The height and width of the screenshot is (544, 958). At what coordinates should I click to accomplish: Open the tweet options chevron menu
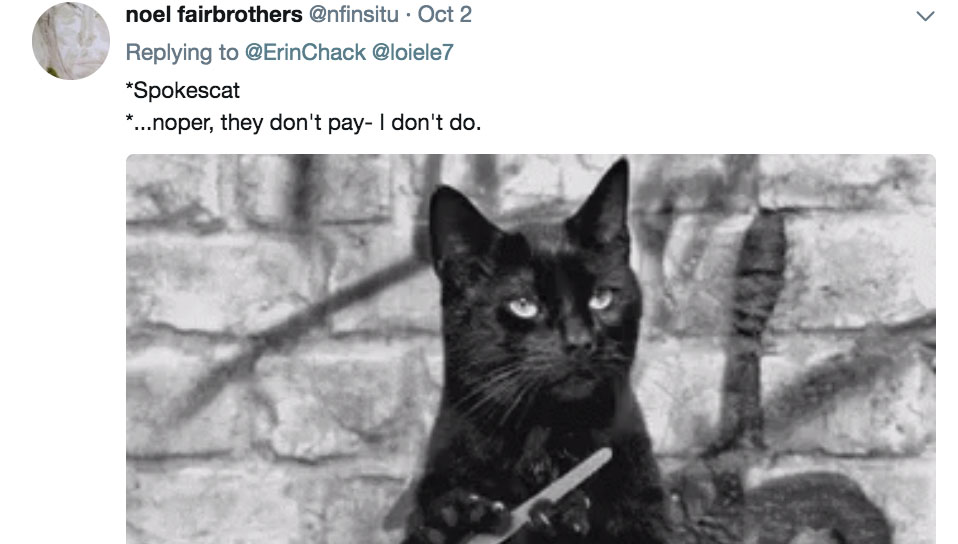click(x=925, y=16)
